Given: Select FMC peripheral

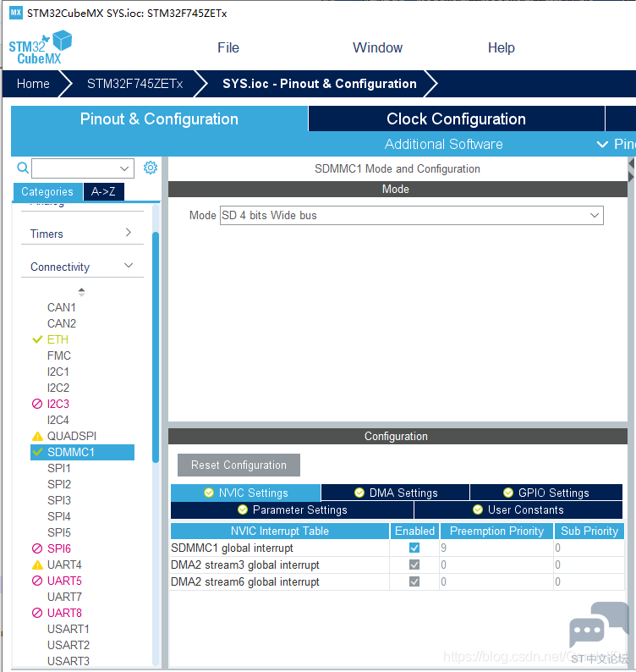Looking at the screenshot, I should tap(59, 355).
